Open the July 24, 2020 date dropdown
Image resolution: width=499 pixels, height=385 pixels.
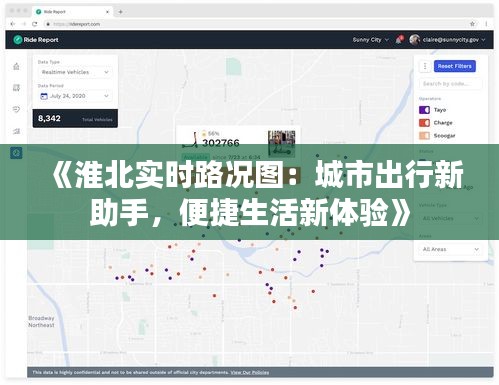(75, 96)
